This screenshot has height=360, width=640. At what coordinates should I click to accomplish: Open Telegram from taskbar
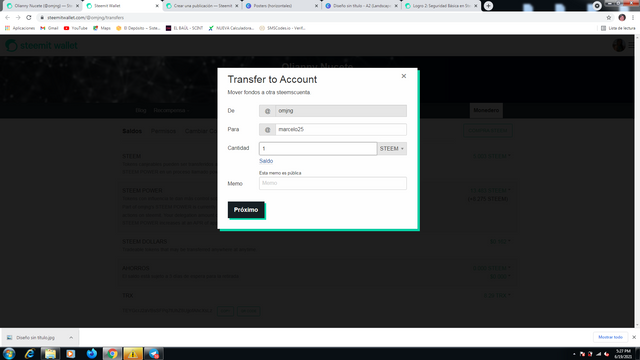154,353
